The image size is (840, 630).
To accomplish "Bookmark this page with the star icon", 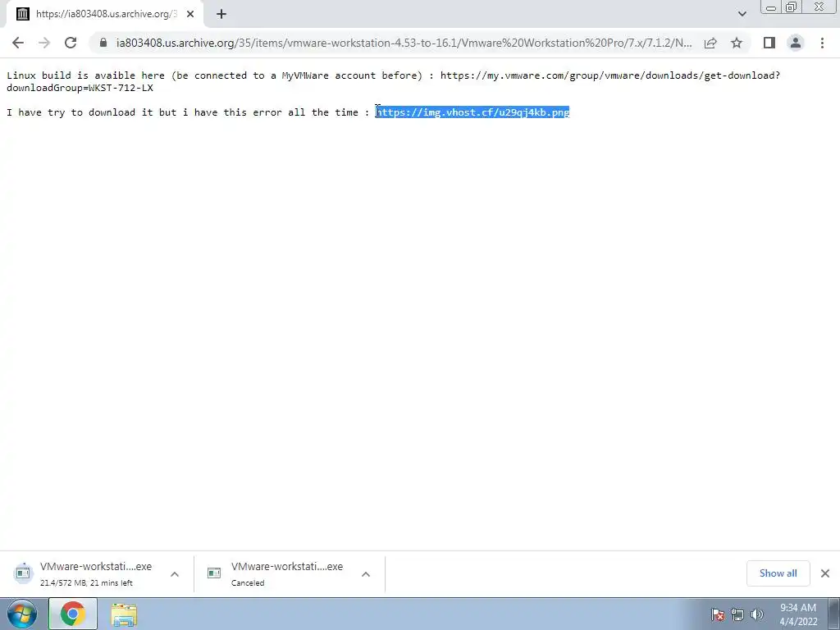I will pos(737,43).
